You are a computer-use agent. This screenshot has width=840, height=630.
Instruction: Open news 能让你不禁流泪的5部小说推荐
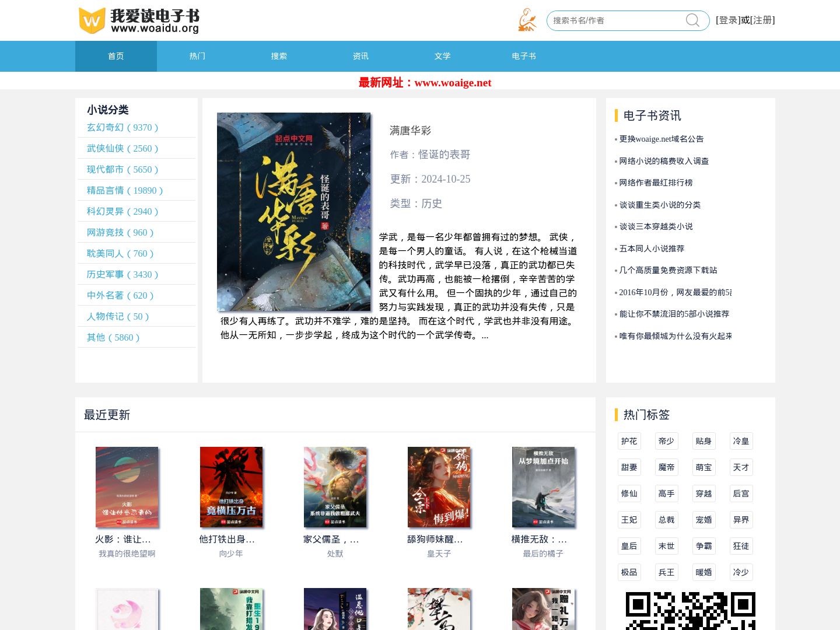tap(674, 314)
